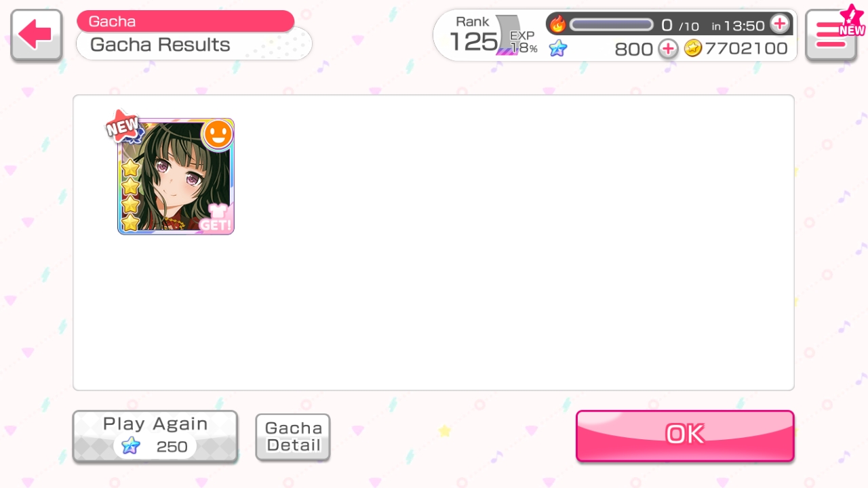The height and width of the screenshot is (488, 868).
Task: Tap the blue star gem icon
Action: tap(557, 49)
